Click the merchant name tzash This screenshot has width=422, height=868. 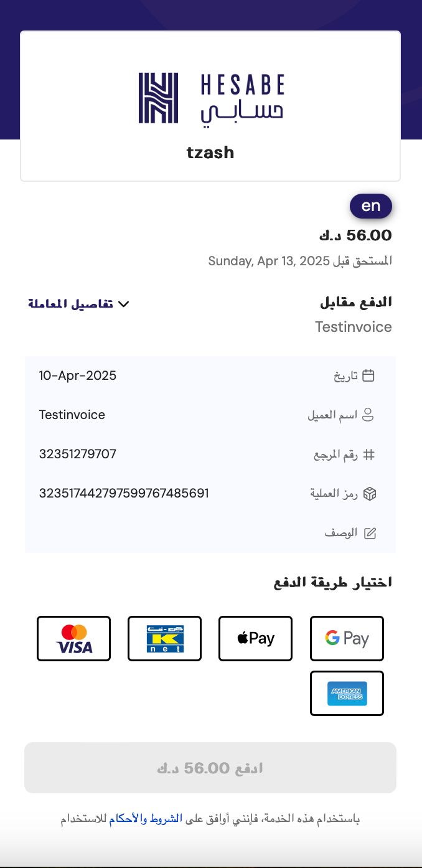point(210,152)
